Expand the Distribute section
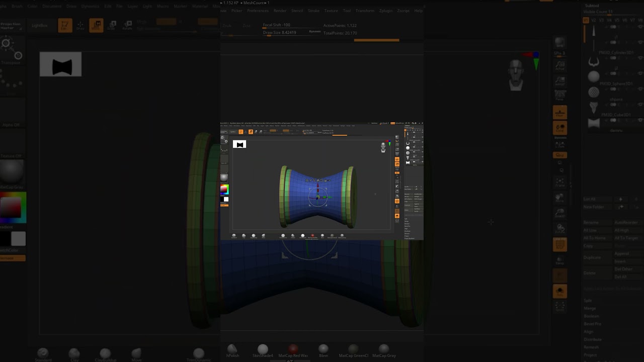The height and width of the screenshot is (362, 644). (592, 339)
